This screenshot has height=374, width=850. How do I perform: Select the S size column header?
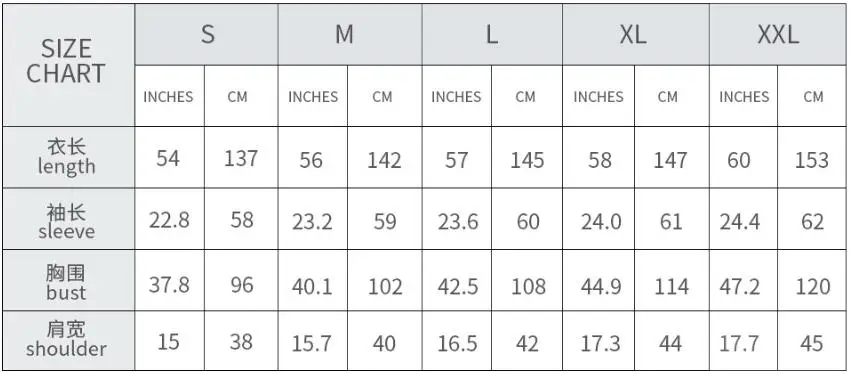[x=207, y=35]
